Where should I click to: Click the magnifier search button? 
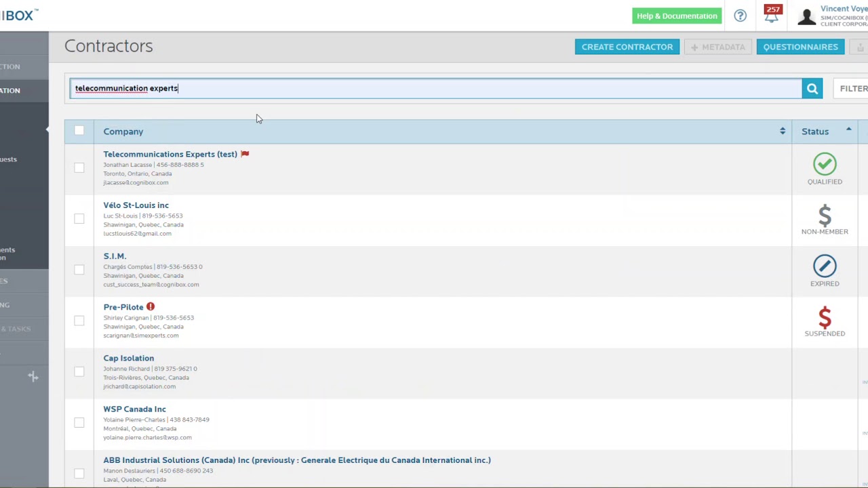coord(812,89)
